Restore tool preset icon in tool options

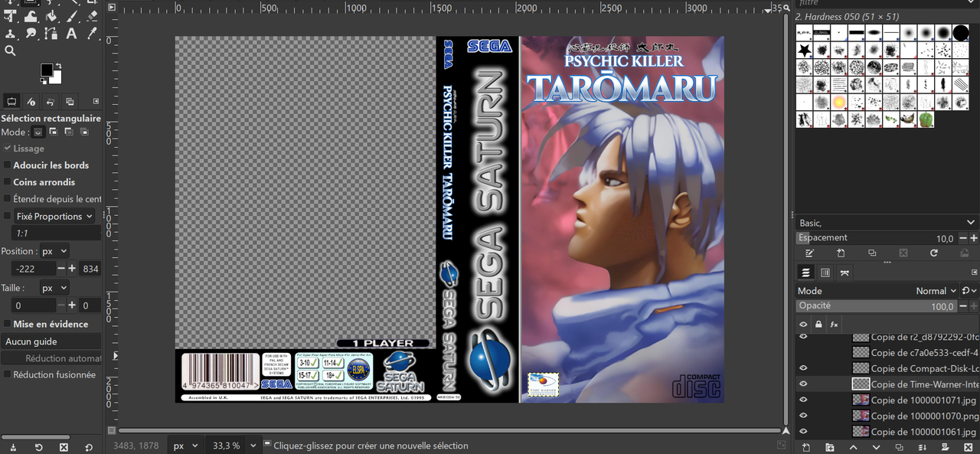click(x=39, y=447)
